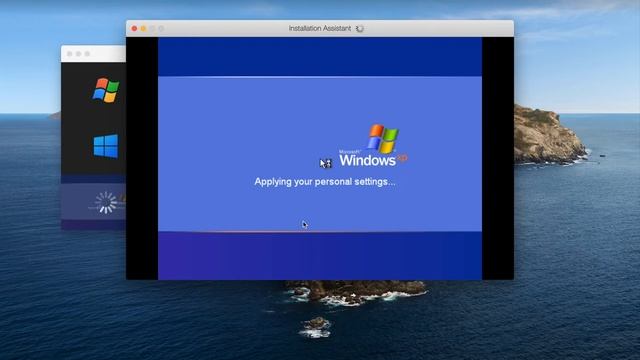Click the Installation Assistant window title
640x360 pixels.
[x=320, y=29]
